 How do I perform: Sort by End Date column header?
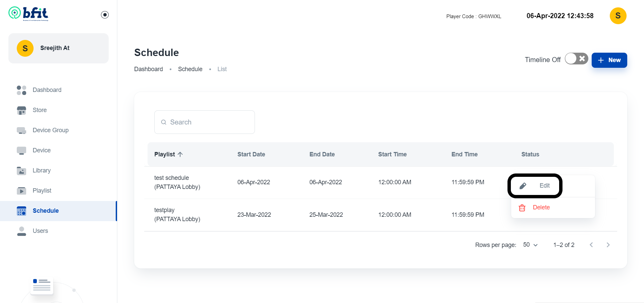322,154
